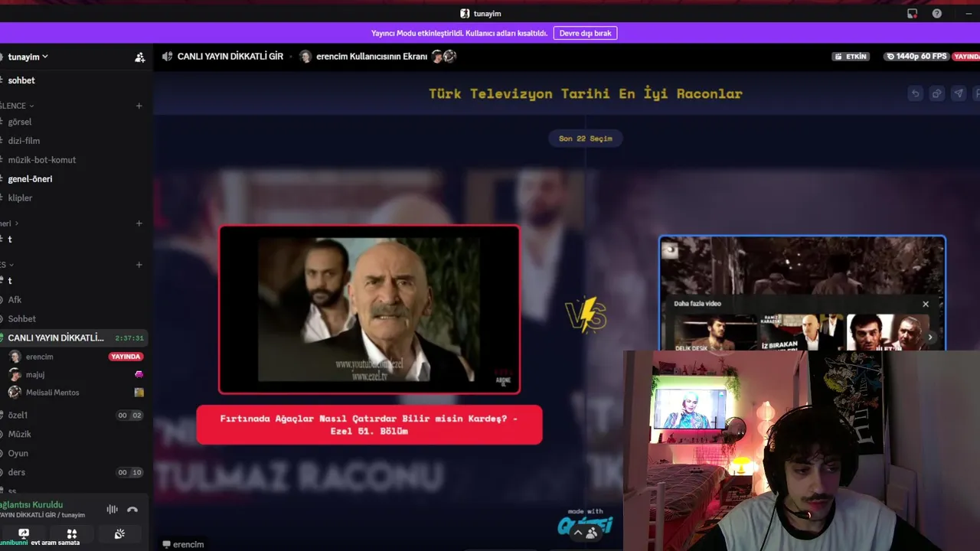The height and width of the screenshot is (551, 980).
Task: Open the activities shapes button
Action: click(x=72, y=534)
